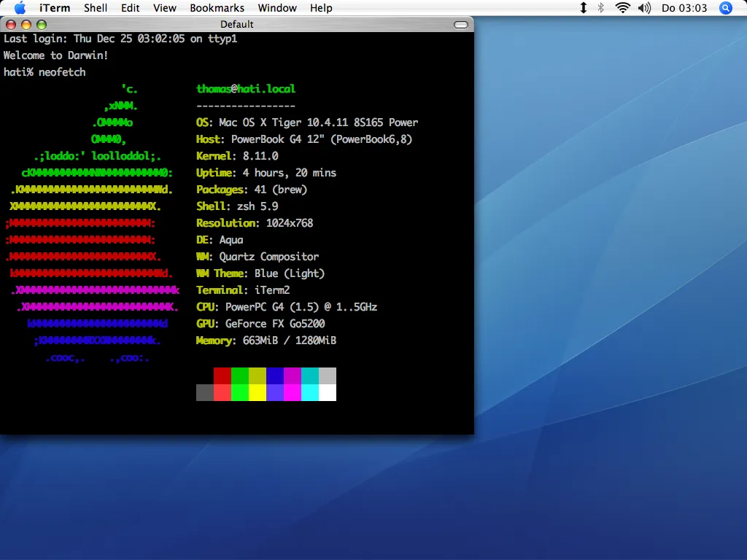Image resolution: width=747 pixels, height=560 pixels.
Task: Open the Edit menu
Action: click(131, 8)
